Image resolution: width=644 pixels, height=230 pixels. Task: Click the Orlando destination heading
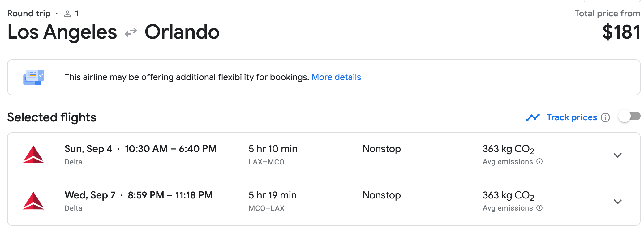182,32
